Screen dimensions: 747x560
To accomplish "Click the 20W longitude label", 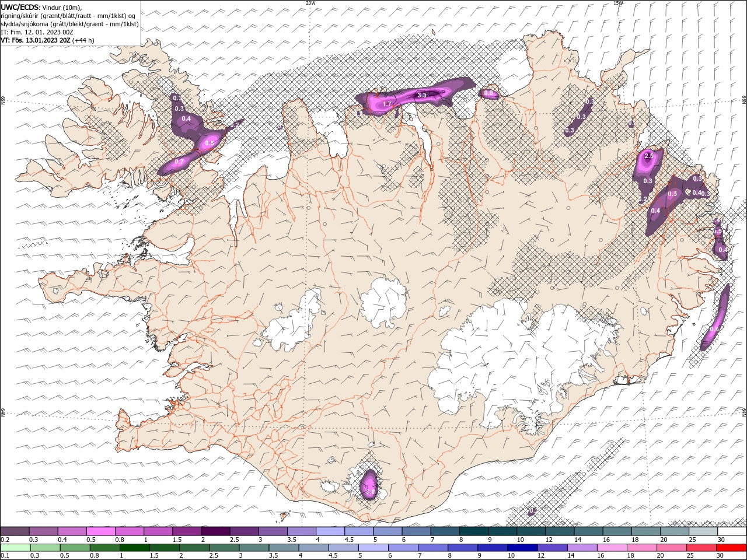I will click(310, 3).
